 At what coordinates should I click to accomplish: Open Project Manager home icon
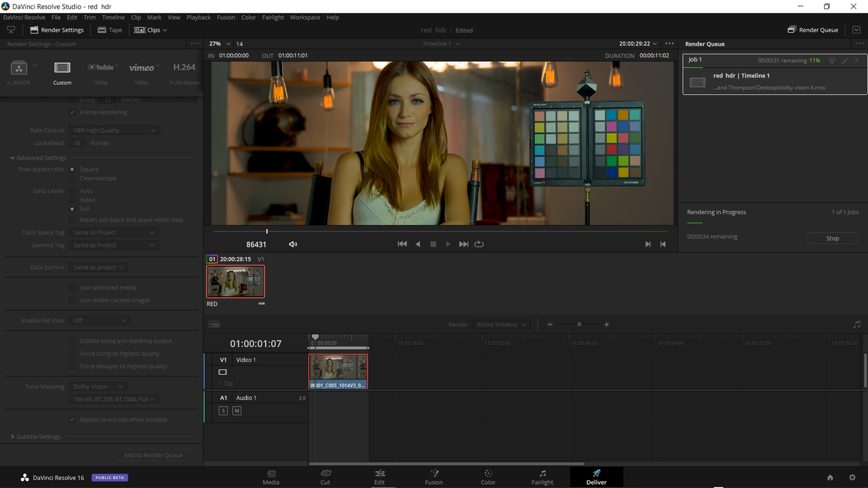(830, 478)
